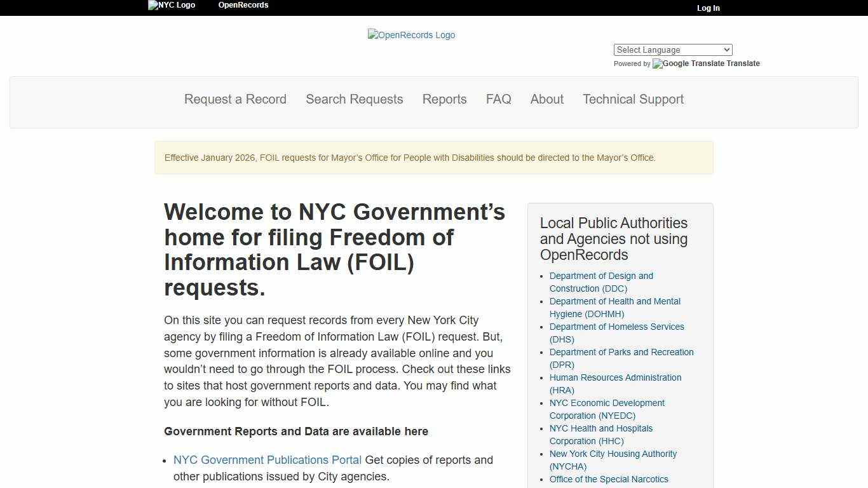The height and width of the screenshot is (488, 868).
Task: Open the OpenRecords link in header
Action: click(x=243, y=5)
